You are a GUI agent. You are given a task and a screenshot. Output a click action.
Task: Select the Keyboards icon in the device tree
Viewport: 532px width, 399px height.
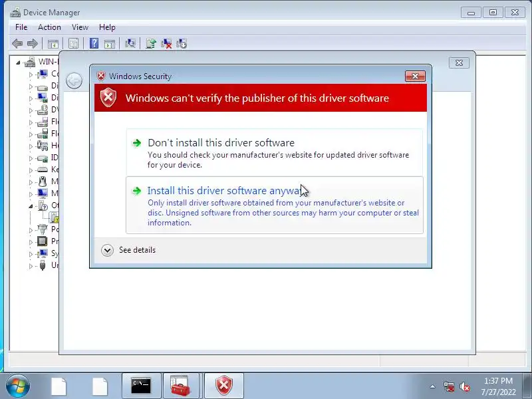[x=43, y=170]
